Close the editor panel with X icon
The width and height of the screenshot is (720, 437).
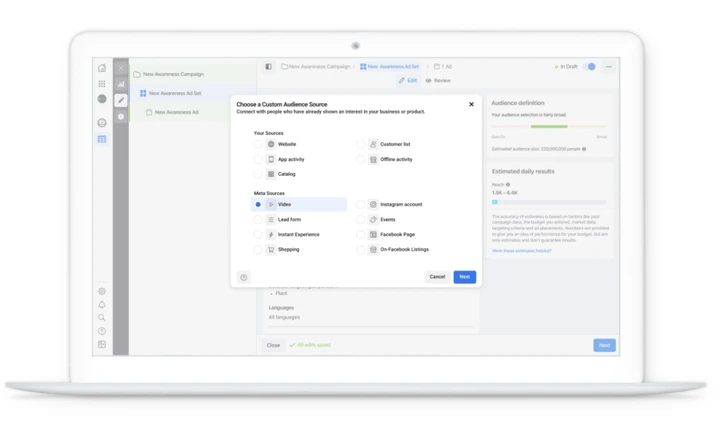coord(121,68)
